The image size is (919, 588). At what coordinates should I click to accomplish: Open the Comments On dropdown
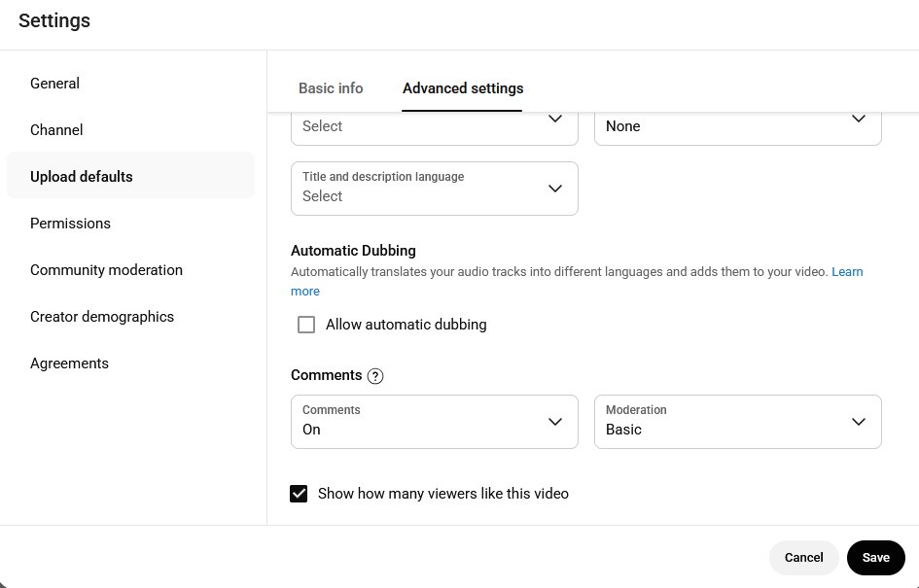pos(434,422)
